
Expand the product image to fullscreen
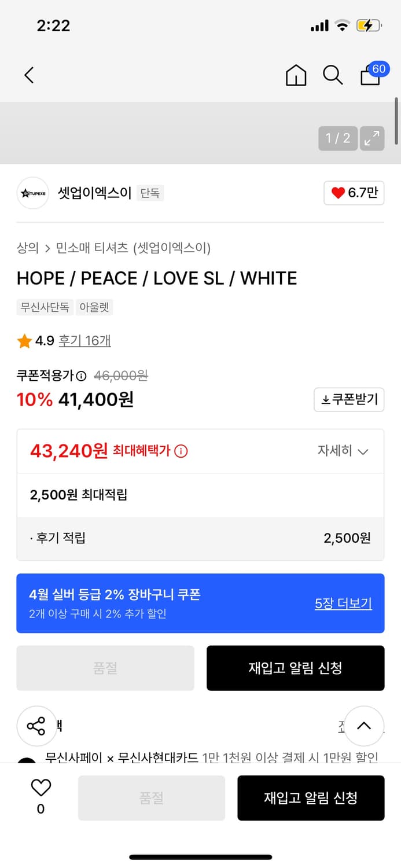pos(372,138)
